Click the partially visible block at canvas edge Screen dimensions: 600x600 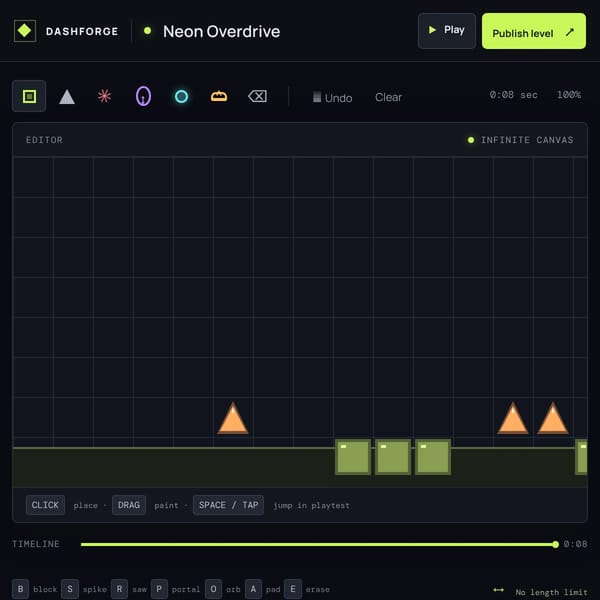click(581, 457)
